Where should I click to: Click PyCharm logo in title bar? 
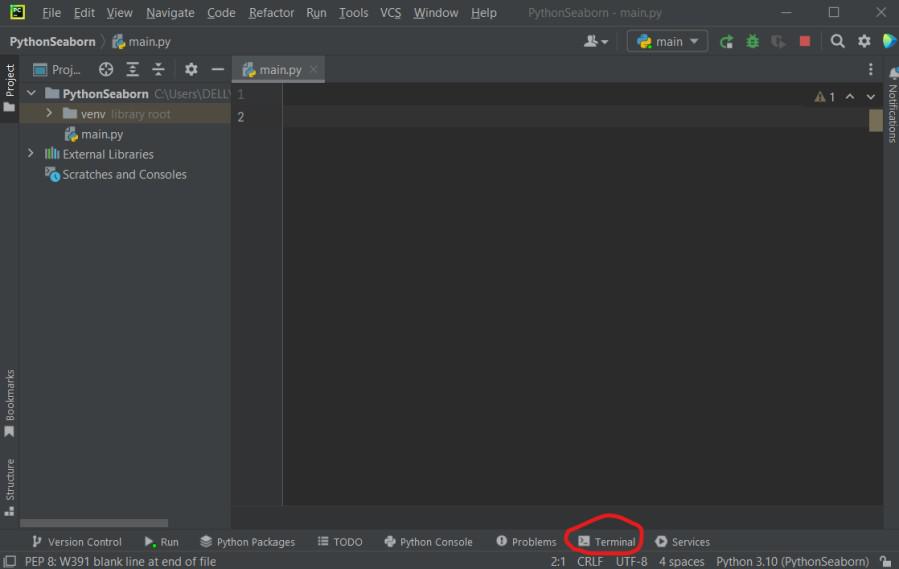(17, 12)
